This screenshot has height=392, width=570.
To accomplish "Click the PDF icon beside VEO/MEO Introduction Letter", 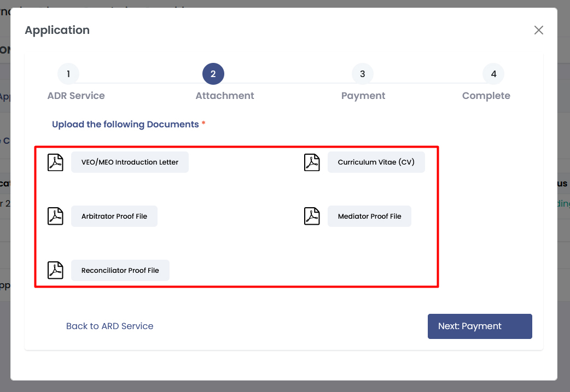I will 55,162.
